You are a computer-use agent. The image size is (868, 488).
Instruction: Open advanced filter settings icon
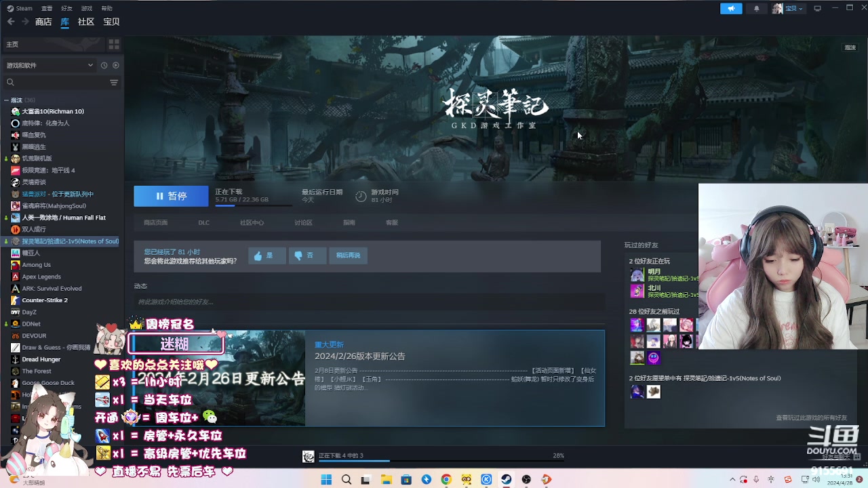(x=114, y=82)
